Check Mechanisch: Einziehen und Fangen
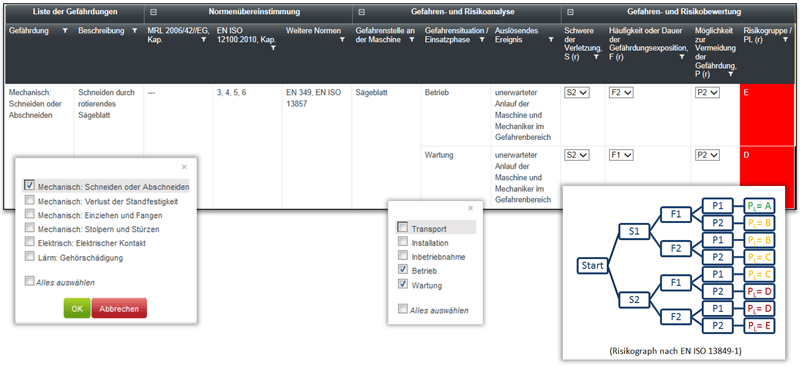The image size is (800, 367). [30, 214]
